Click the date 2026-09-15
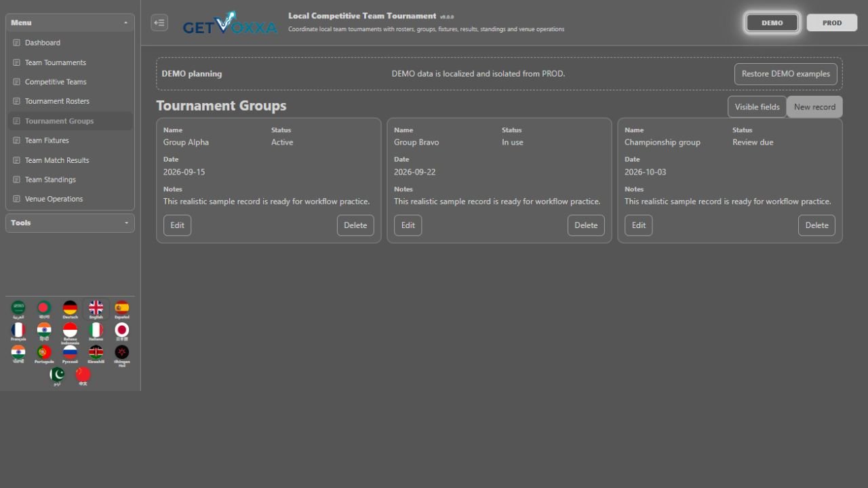The width and height of the screenshot is (868, 488). click(x=184, y=172)
